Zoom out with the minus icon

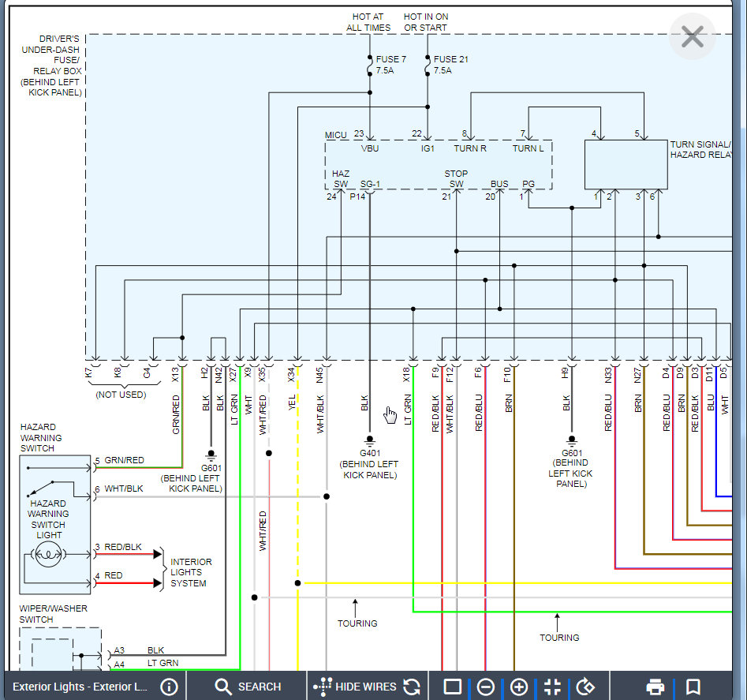point(485,687)
